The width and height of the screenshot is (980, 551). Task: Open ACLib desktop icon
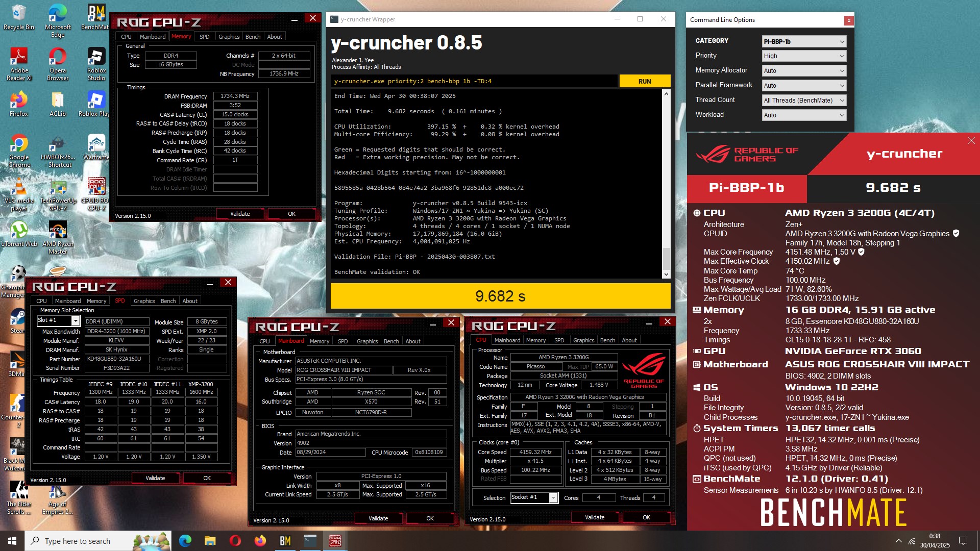tap(58, 104)
